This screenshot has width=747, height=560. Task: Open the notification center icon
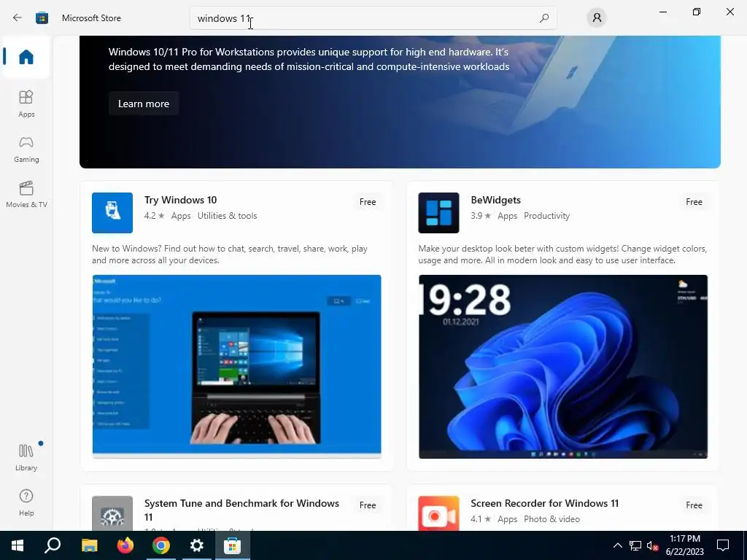click(x=723, y=545)
